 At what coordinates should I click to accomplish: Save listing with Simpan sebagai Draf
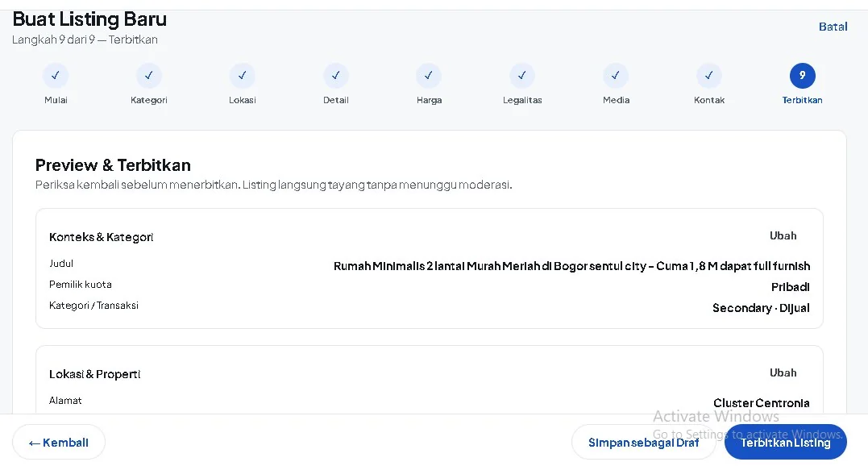click(643, 442)
